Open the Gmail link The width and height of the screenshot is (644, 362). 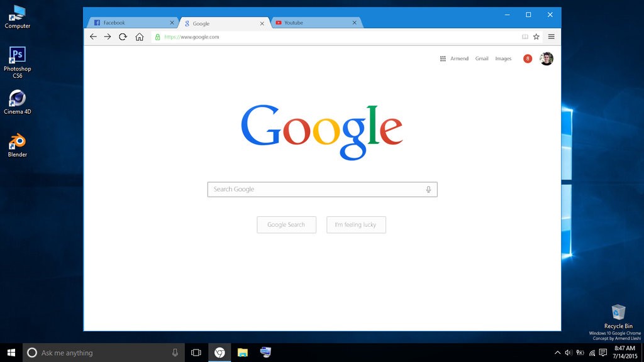pos(482,58)
